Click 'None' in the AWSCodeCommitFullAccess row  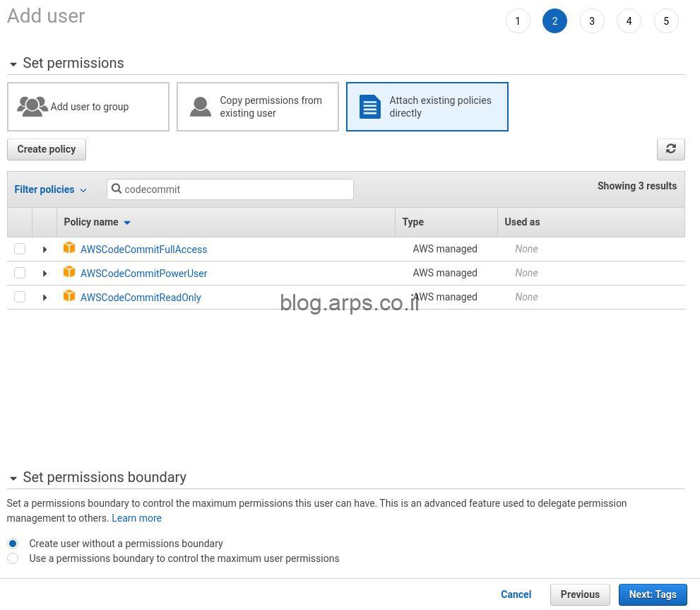[x=526, y=249]
